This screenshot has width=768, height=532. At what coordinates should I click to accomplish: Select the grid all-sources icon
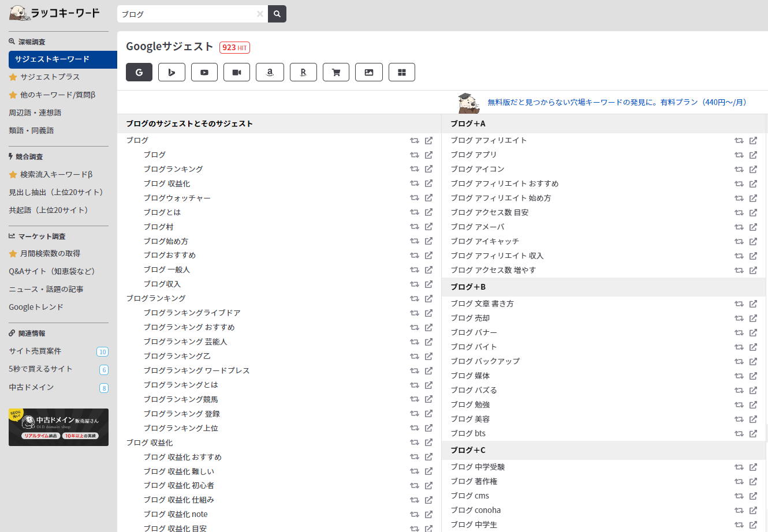tap(402, 72)
